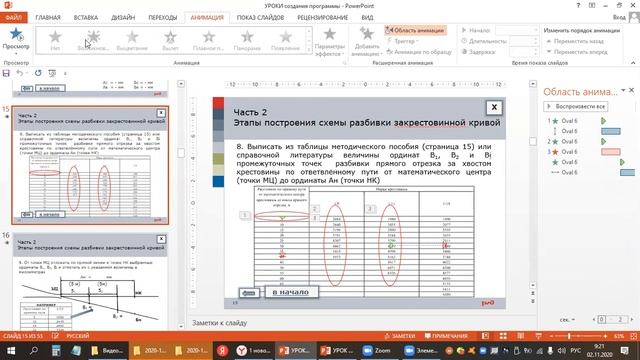This screenshot has width=640, height=360.
Task: Switch to the 'ВСТАВКА' ribbon tab
Action: click(86, 18)
